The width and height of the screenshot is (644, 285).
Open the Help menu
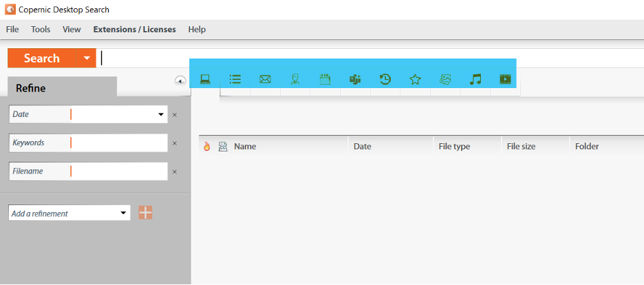(197, 29)
